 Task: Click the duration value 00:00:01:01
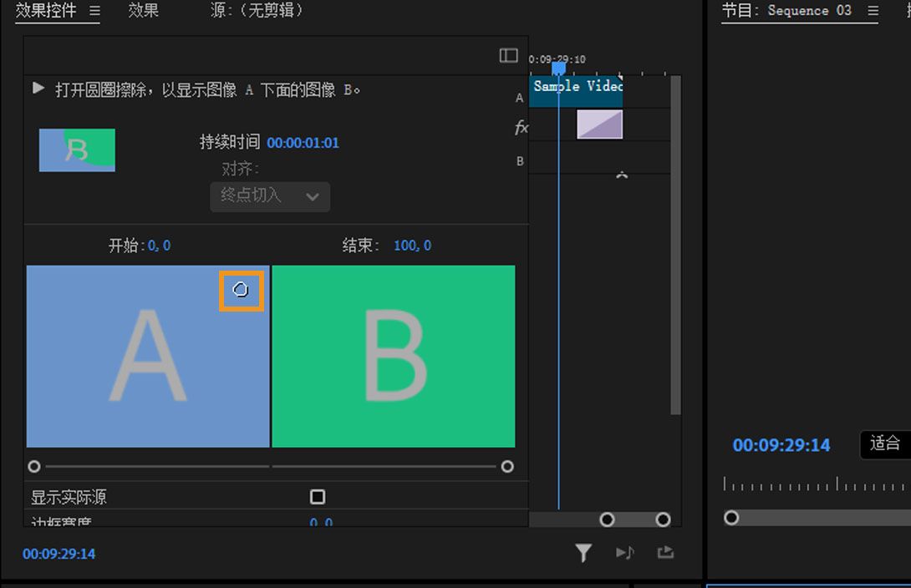(x=303, y=143)
